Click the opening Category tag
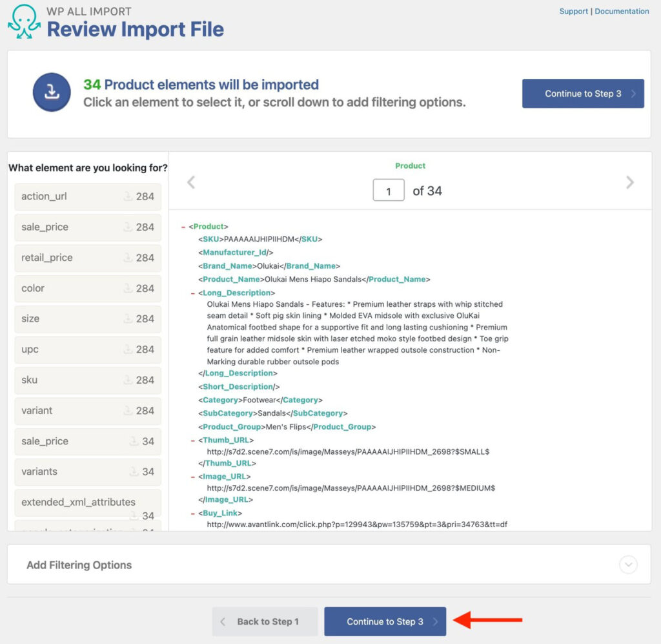Image resolution: width=661 pixels, height=644 pixels. 220,400
